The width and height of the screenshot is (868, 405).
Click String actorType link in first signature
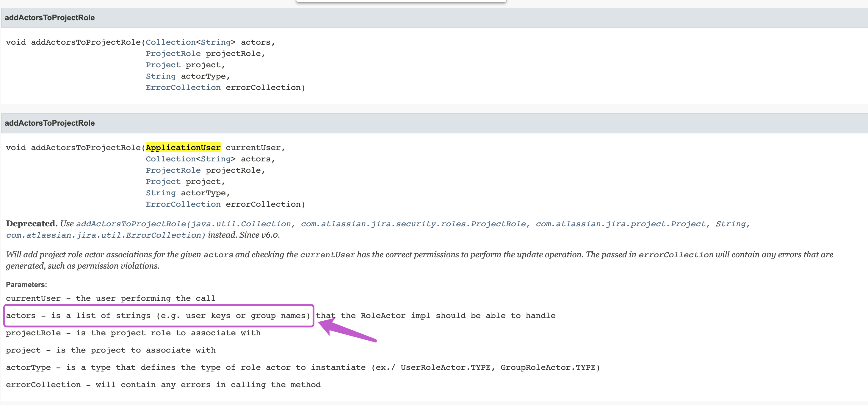tap(160, 76)
